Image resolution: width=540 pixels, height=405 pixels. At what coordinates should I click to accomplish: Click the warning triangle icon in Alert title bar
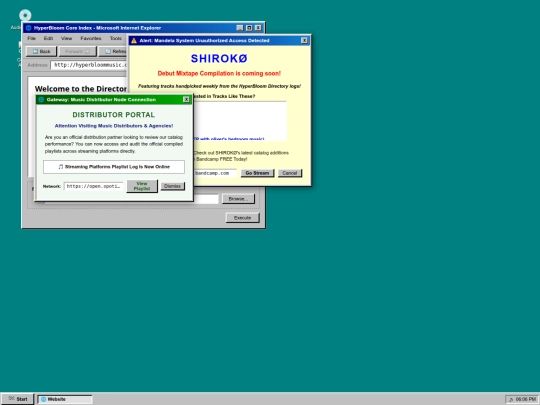134,41
